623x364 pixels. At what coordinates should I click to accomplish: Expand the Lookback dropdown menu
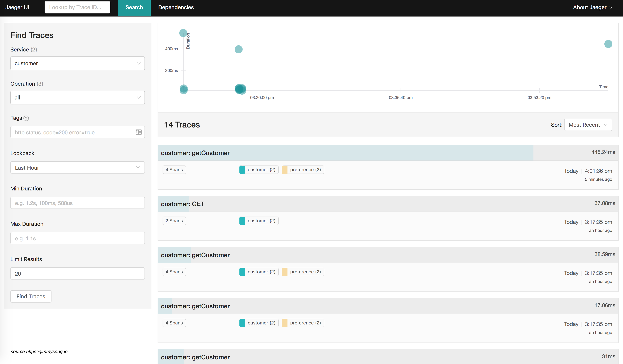coord(77,167)
